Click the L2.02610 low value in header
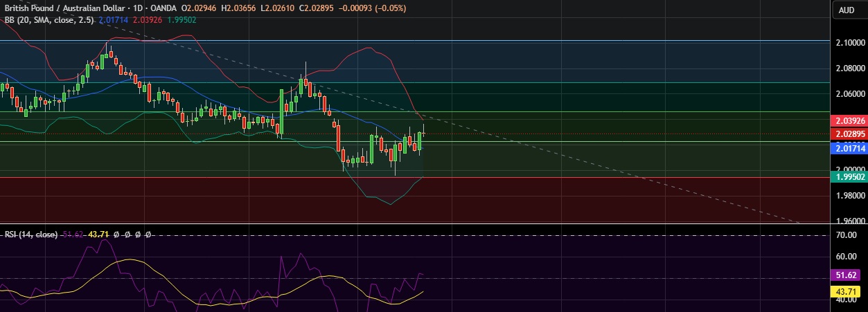Viewport: 868px width, 312px height. tap(277, 8)
